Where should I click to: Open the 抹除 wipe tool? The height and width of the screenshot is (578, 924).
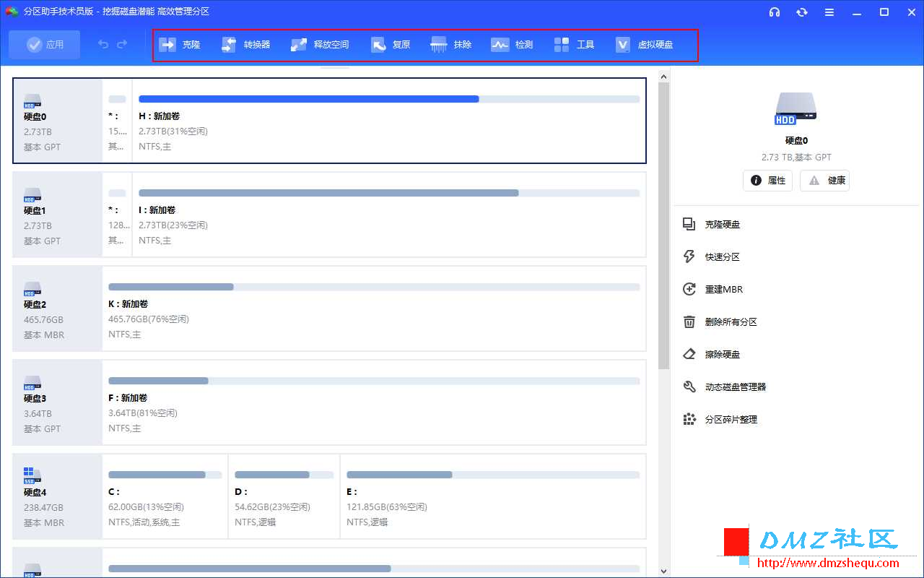coord(451,45)
